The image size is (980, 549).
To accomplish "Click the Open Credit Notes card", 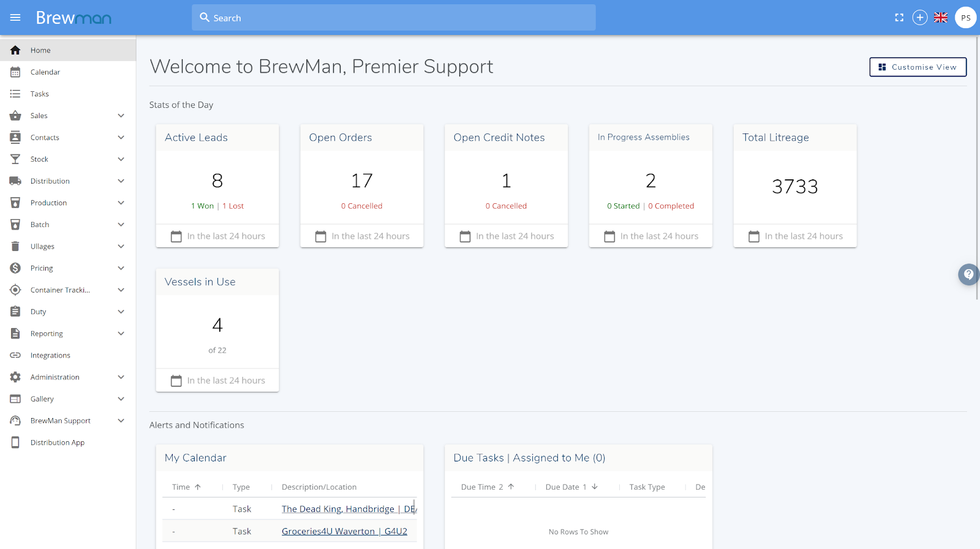I will (x=506, y=186).
